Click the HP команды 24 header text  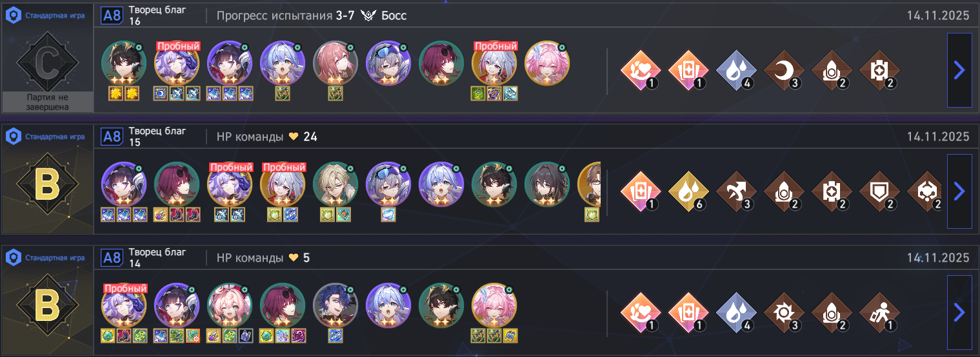pos(267,137)
